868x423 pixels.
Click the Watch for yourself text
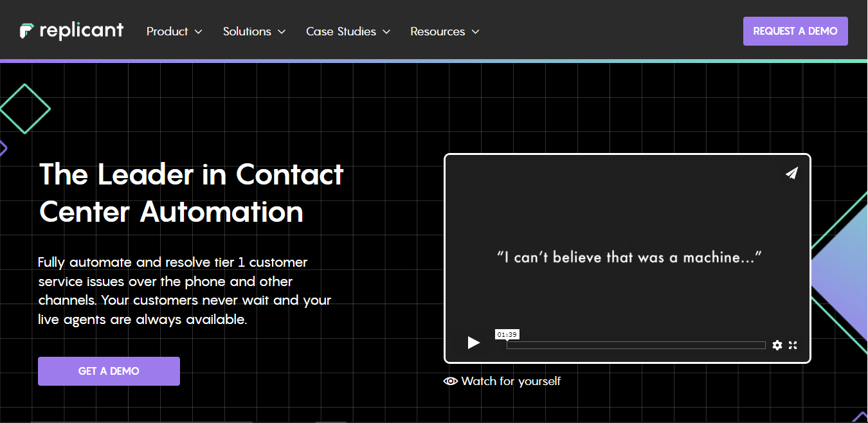(x=511, y=381)
